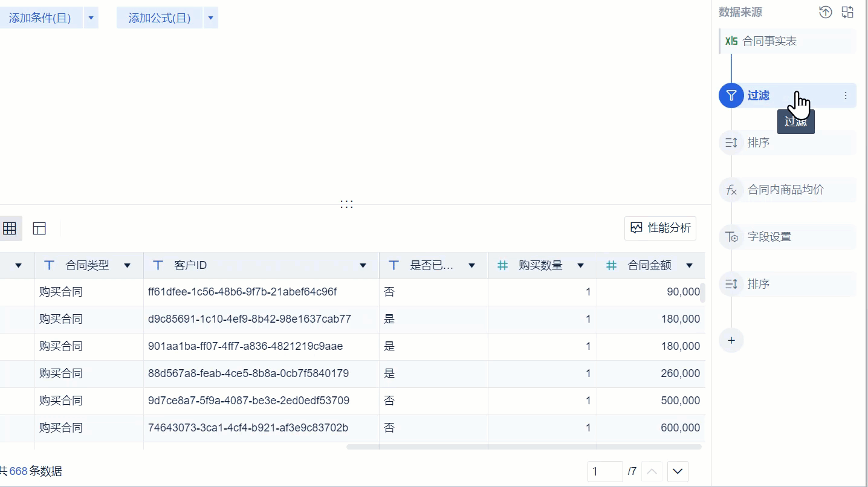
Task: Click customer ID ff61dfee-1c56-48b6-9f7b-21abef64c96f
Action: (x=242, y=292)
